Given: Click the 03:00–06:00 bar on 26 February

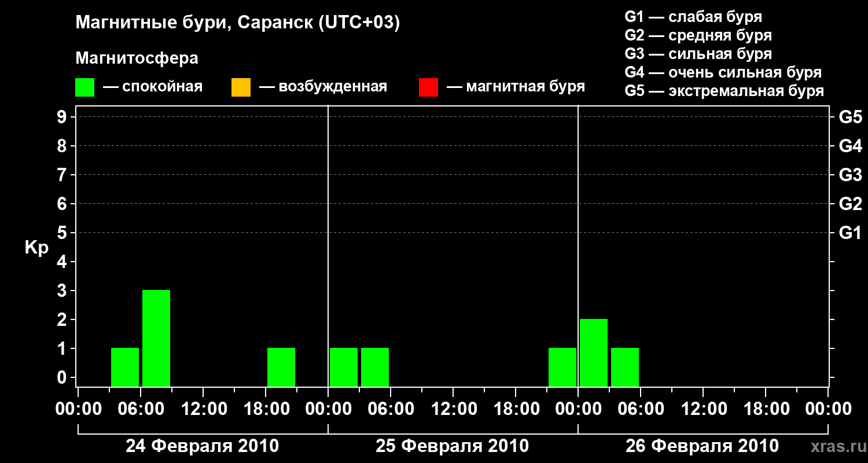Looking at the screenshot, I should pyautogui.click(x=625, y=367).
